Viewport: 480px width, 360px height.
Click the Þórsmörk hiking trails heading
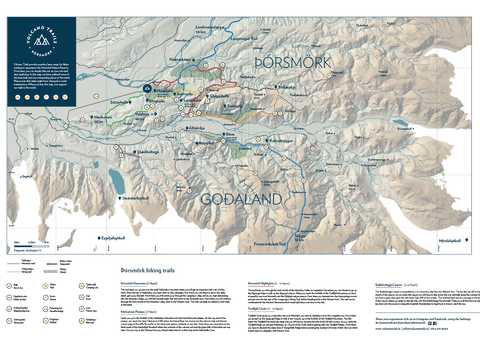tap(148, 270)
